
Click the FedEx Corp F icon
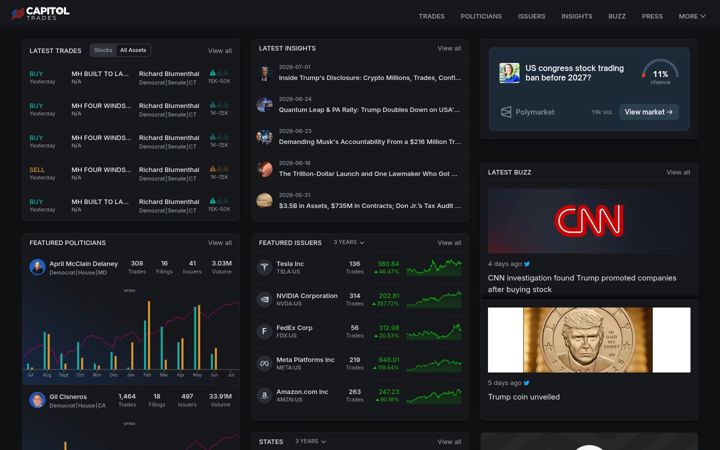(x=264, y=331)
